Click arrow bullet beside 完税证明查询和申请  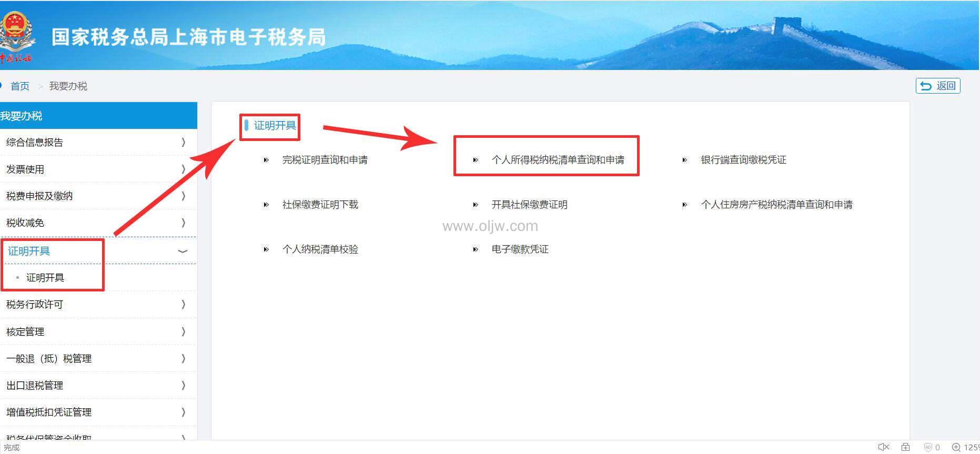(x=266, y=160)
